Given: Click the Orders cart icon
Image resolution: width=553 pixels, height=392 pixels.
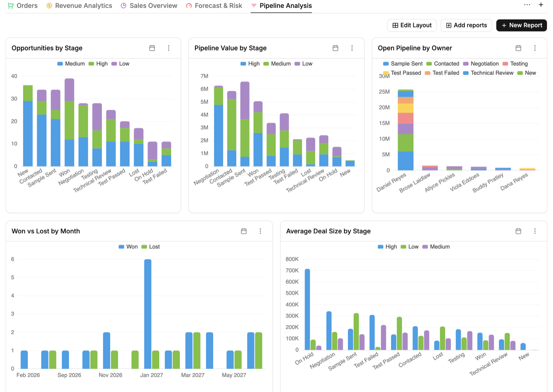Looking at the screenshot, I should 11,6.
